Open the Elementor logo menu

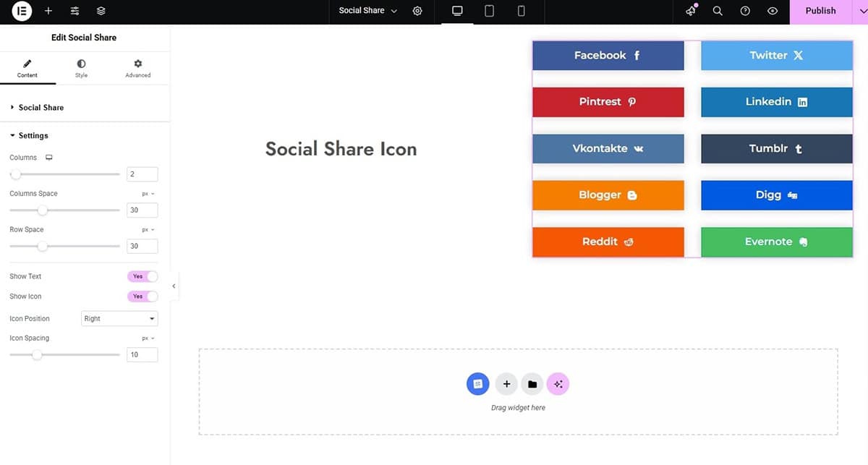22,11
